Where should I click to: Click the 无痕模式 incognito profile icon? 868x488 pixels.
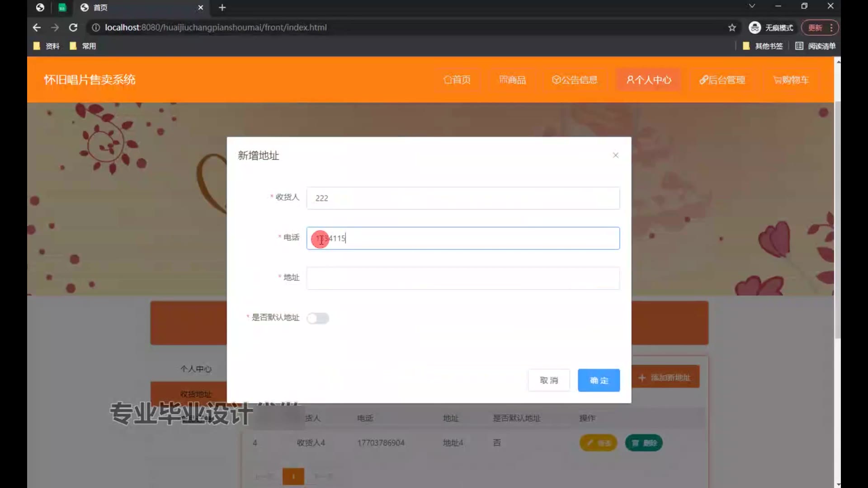click(x=755, y=28)
